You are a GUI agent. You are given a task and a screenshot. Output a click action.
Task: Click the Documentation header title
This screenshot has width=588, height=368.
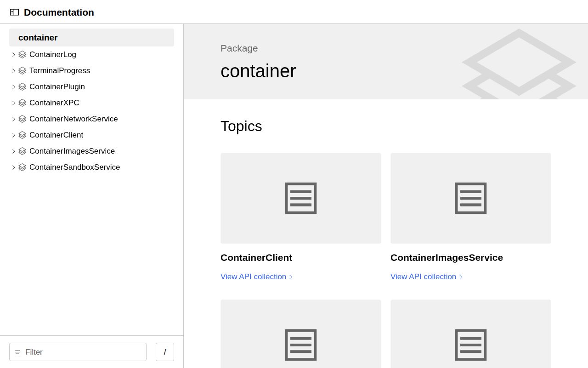click(x=59, y=12)
